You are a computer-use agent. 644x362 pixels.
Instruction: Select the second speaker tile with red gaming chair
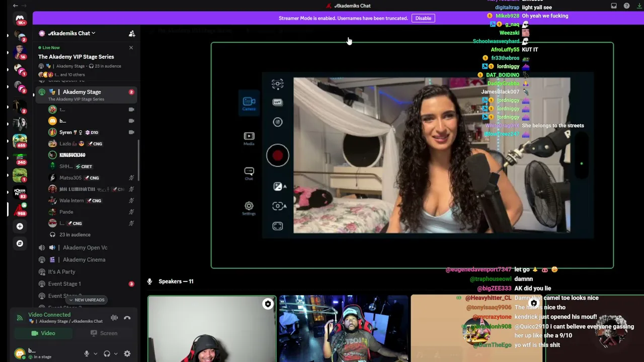[x=344, y=329]
